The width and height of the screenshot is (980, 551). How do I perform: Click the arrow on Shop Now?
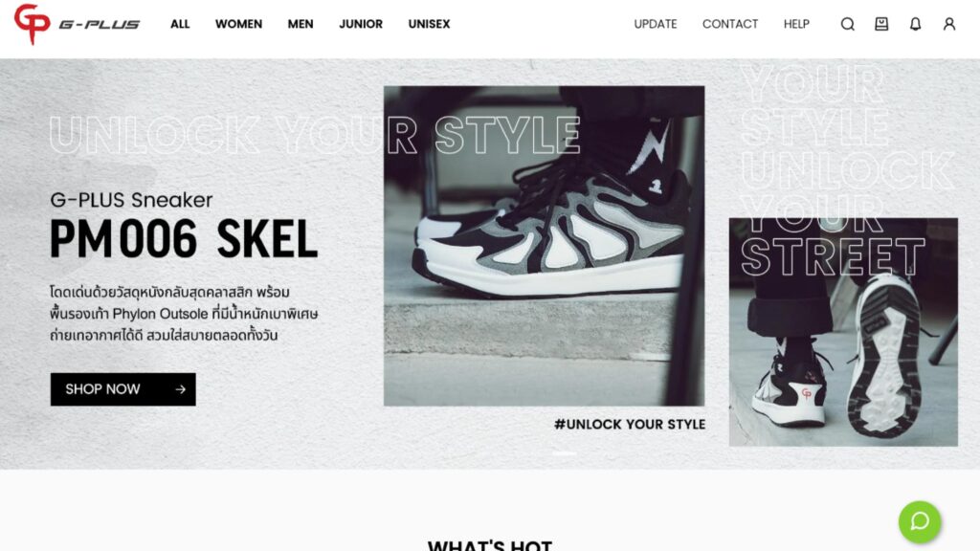(181, 389)
